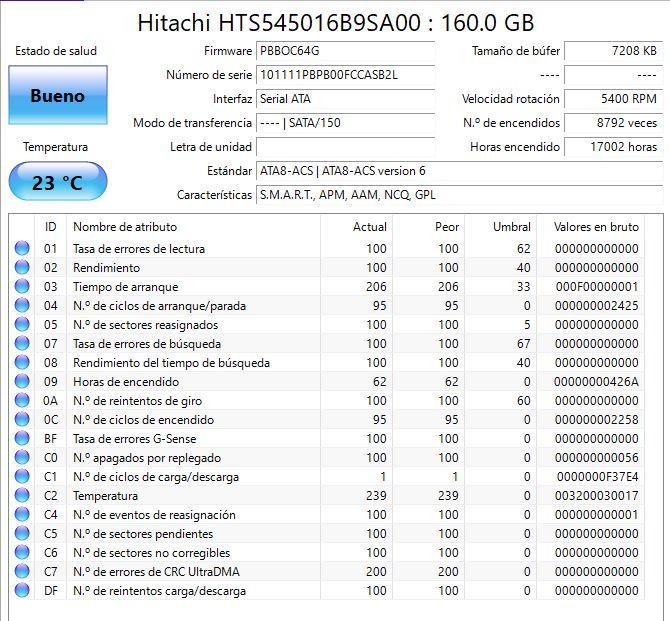This screenshot has width=670, height=621.
Task: Click status icon for reintentos de giro row
Action: click(22, 400)
